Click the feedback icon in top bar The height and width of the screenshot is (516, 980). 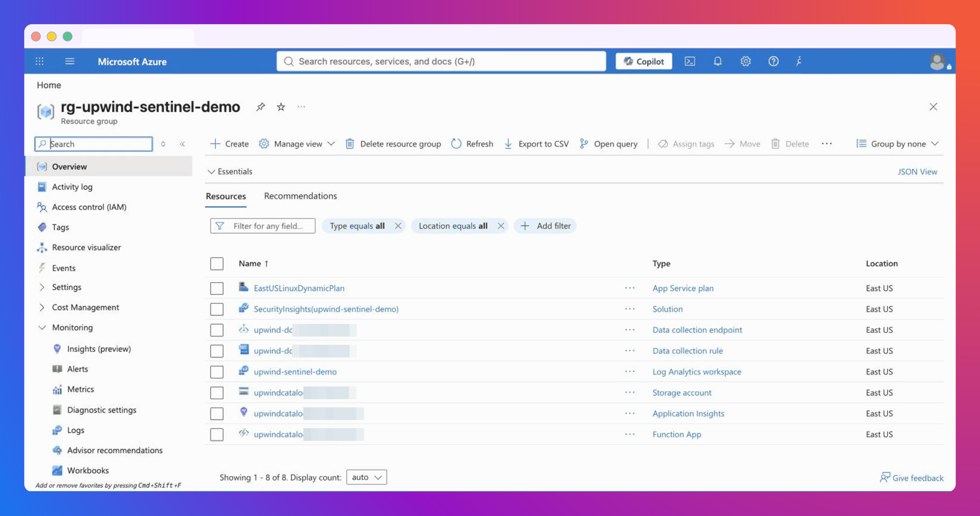(799, 61)
